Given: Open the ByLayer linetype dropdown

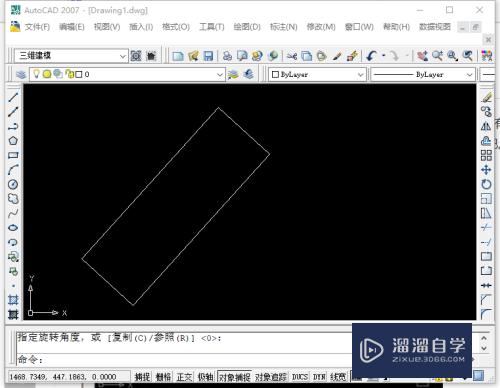Looking at the screenshot, I should click(x=469, y=74).
